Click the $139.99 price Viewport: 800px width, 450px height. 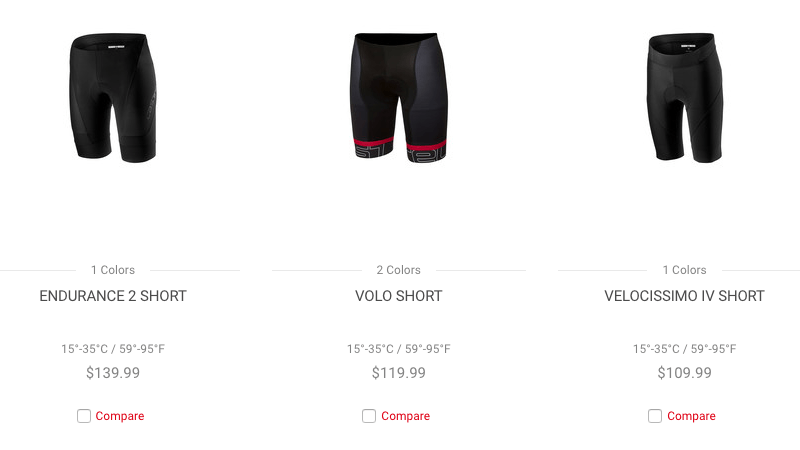pos(113,373)
